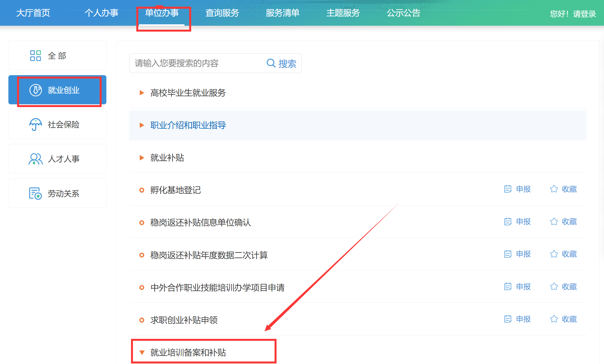Click the search content input field
This screenshot has width=604, height=364.
point(196,63)
